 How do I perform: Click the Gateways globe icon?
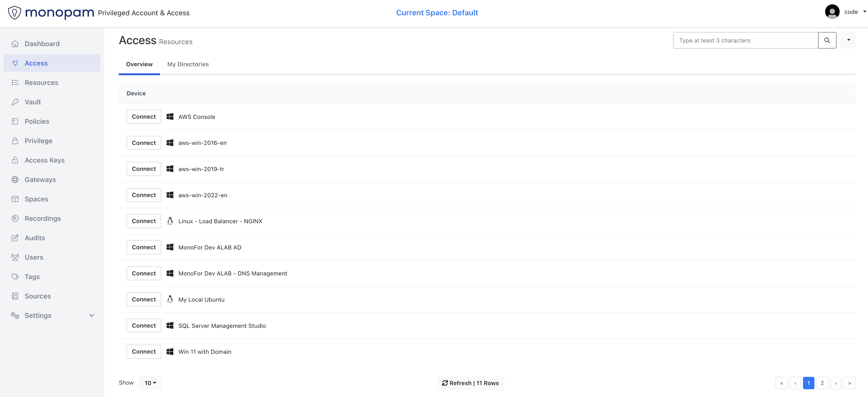coord(15,179)
